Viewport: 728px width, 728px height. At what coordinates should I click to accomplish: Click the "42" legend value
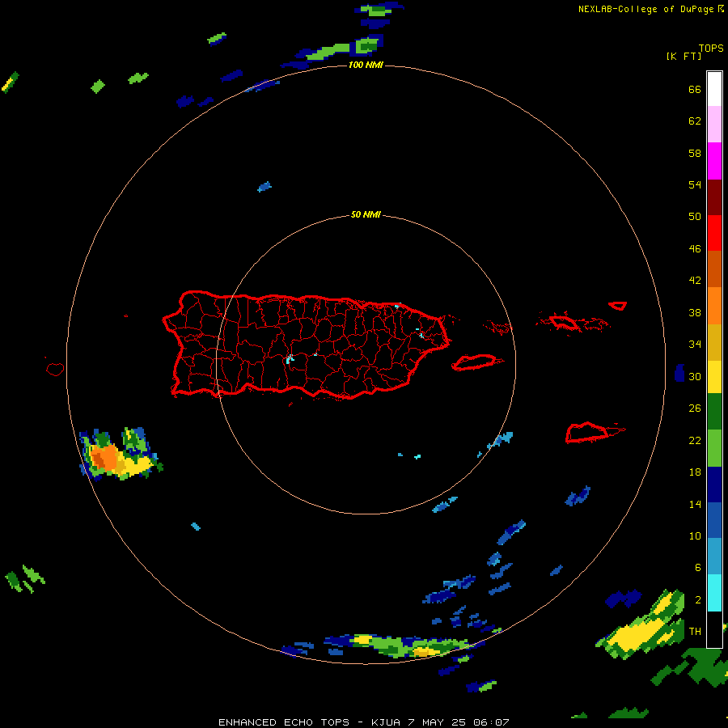coord(695,281)
